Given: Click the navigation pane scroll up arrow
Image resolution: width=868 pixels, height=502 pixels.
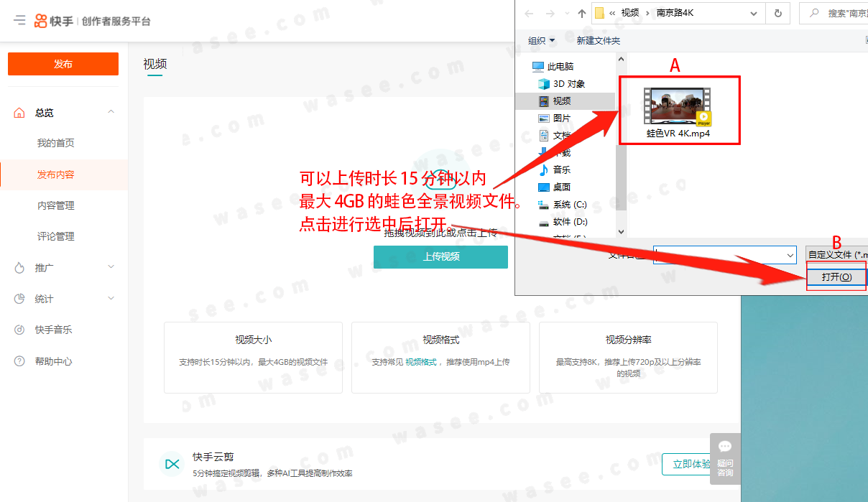Looking at the screenshot, I should pyautogui.click(x=622, y=57).
